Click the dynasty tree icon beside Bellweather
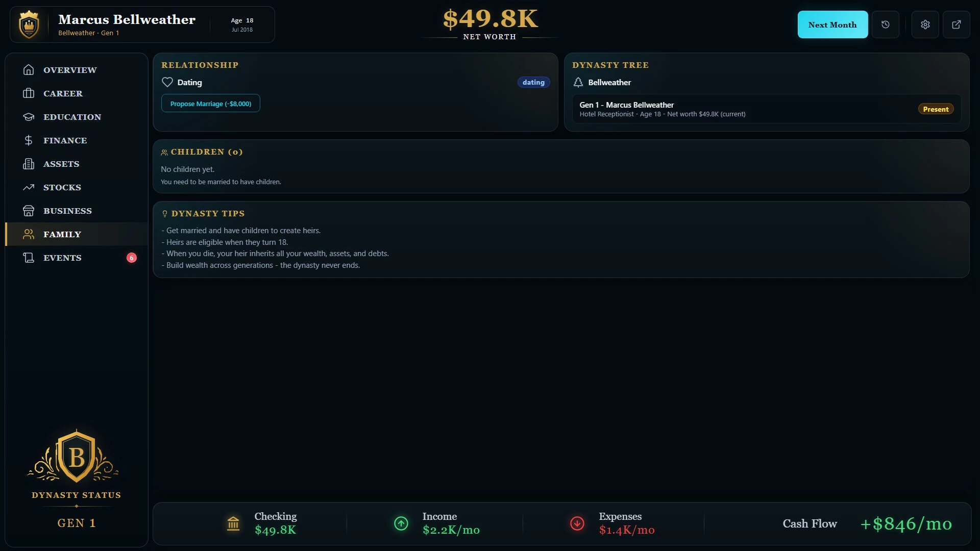This screenshot has height=551, width=980. (578, 82)
